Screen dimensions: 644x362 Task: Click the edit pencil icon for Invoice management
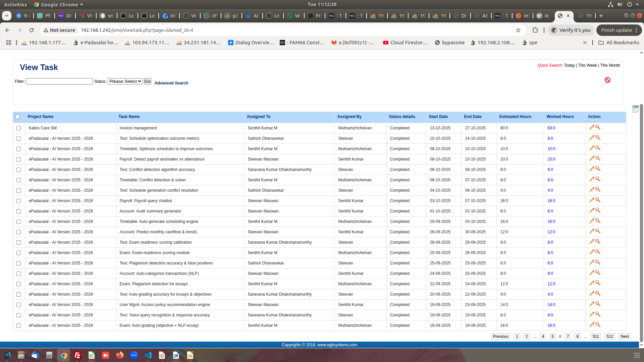tap(591, 127)
